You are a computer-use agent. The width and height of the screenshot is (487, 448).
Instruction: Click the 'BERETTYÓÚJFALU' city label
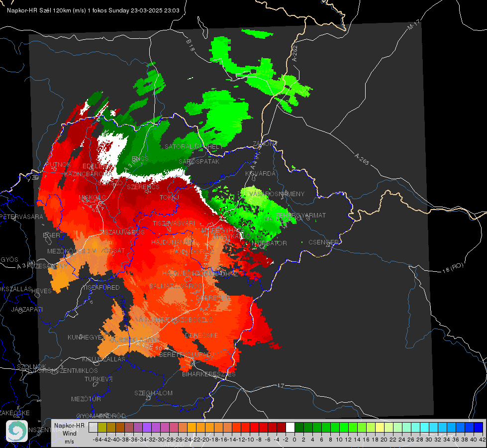click(187, 355)
